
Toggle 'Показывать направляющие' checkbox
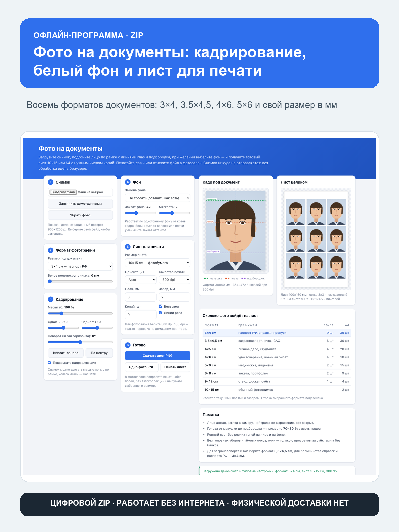(50, 363)
